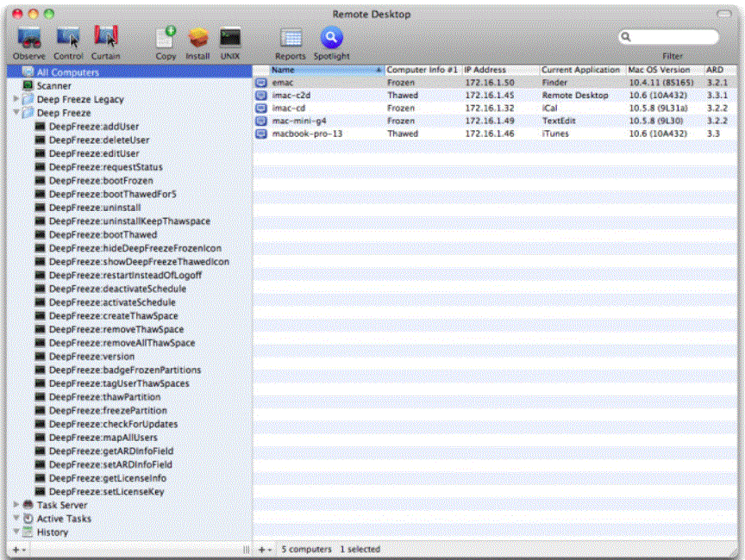The height and width of the screenshot is (560, 745).
Task: Click the DeepFreeze:mapAllUsers task icon
Action: [x=41, y=438]
